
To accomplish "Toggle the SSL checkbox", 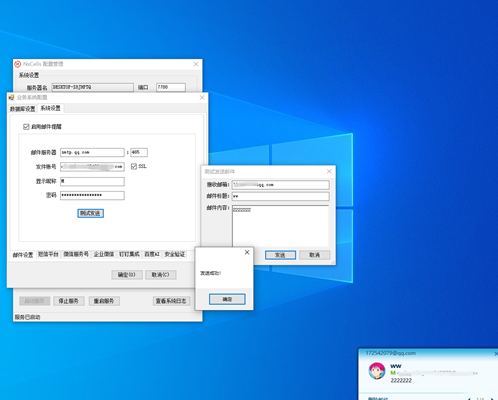I will pyautogui.click(x=134, y=166).
